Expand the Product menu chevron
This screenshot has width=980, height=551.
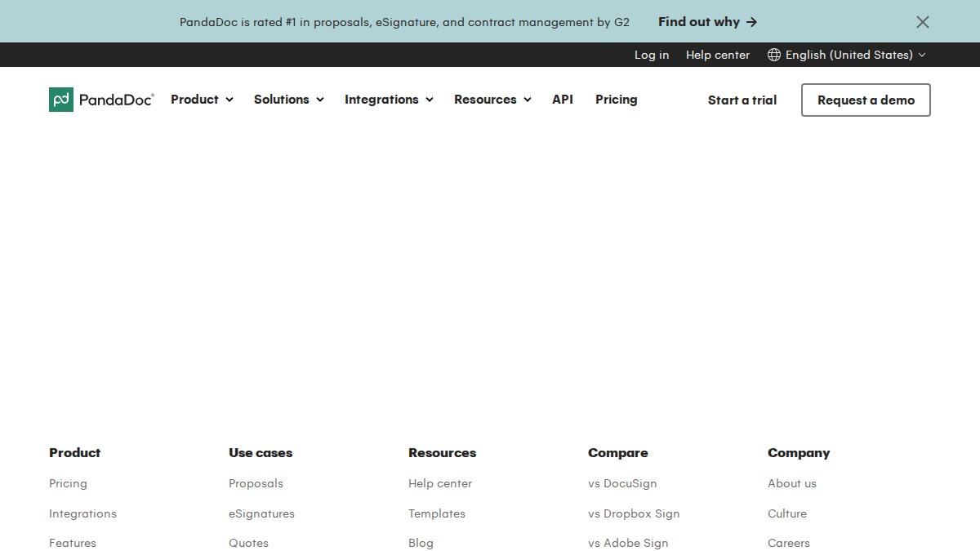pos(229,100)
